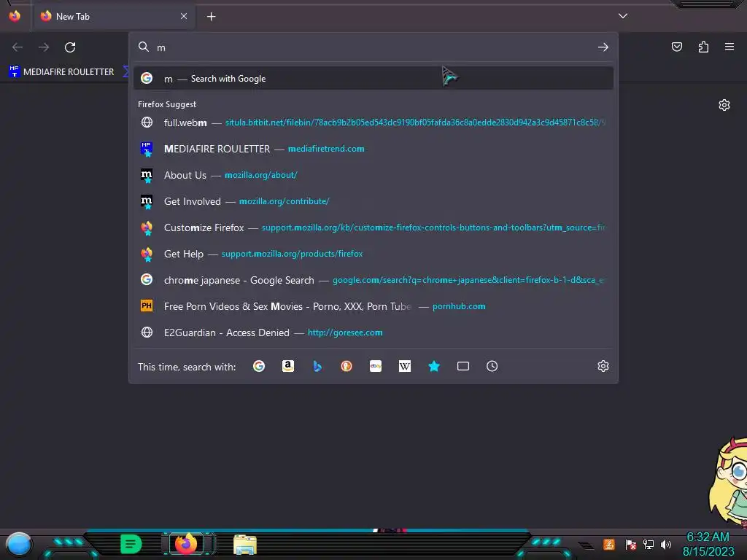
Task: Open the Customize Firefox suggestion
Action: [x=373, y=227]
